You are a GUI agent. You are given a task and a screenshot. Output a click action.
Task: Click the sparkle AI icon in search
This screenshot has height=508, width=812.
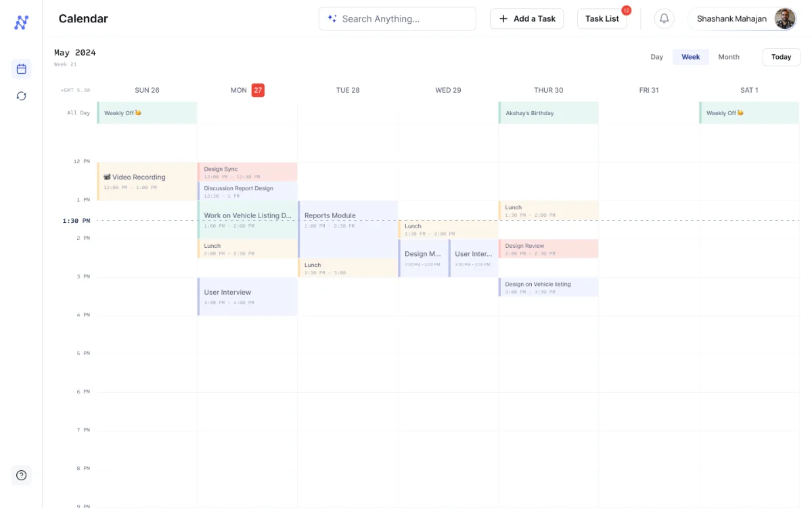click(332, 18)
